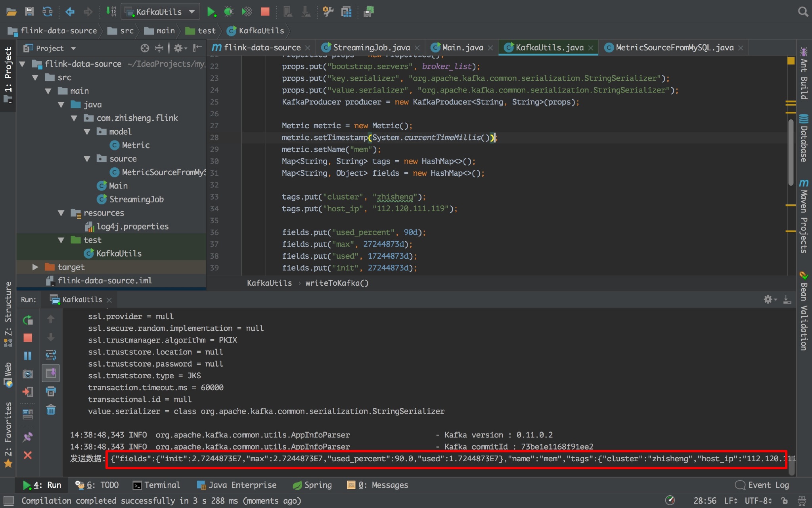
Task: Click the print icon in the Run panel
Action: pos(51,392)
